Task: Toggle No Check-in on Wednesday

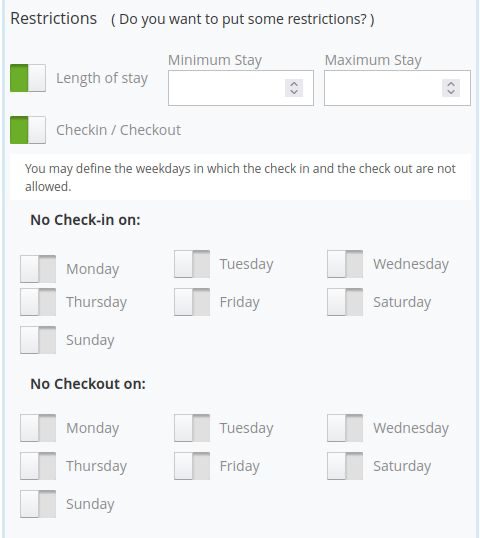Action: [345, 264]
